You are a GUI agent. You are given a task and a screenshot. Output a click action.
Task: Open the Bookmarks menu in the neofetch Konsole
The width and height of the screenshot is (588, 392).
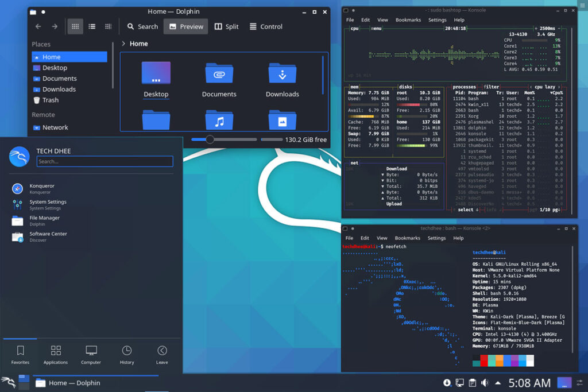click(x=408, y=238)
